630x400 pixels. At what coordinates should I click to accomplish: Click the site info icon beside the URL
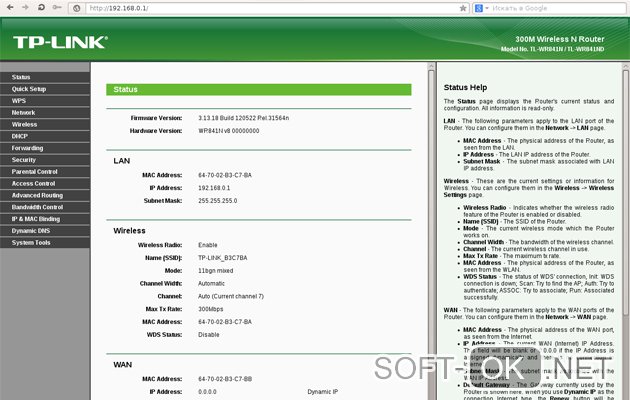point(77,8)
